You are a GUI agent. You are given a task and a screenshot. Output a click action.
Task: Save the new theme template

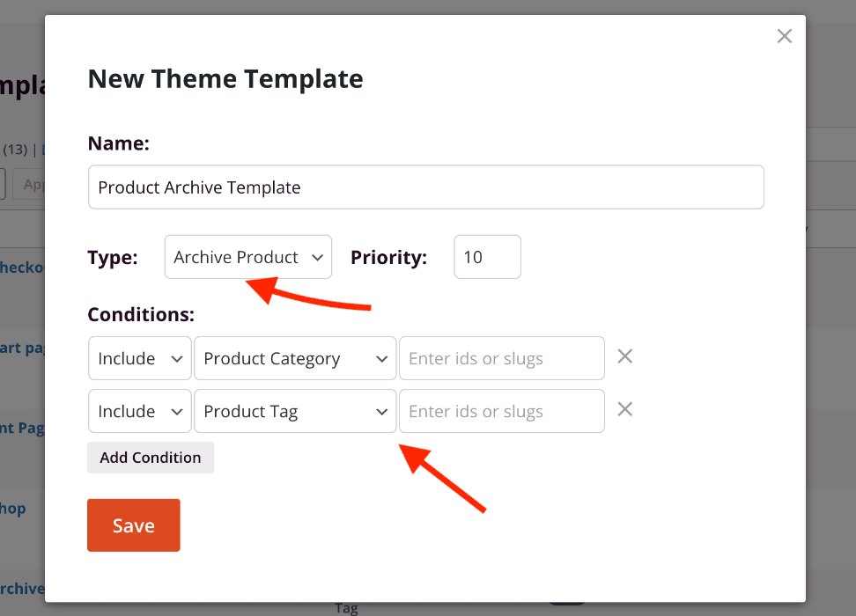(x=133, y=525)
